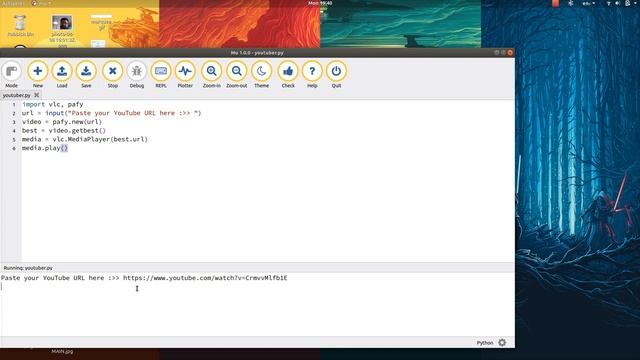The width and height of the screenshot is (640, 360).
Task: Select the youtuber.py tab
Action: point(16,95)
